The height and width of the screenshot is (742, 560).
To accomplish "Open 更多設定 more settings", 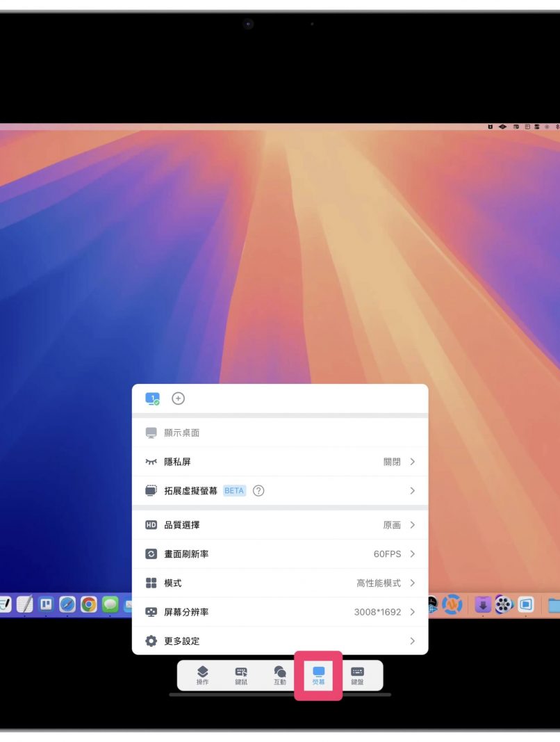I will [x=279, y=640].
